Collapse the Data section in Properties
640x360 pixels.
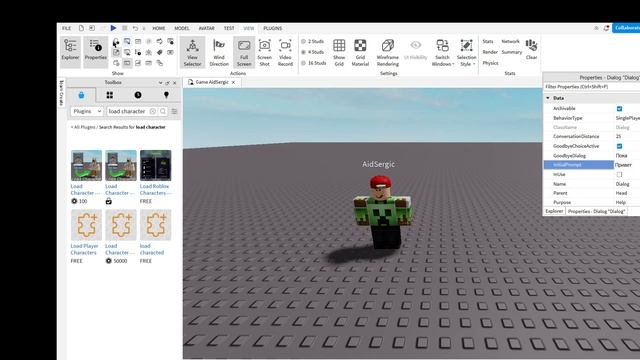pyautogui.click(x=548, y=98)
